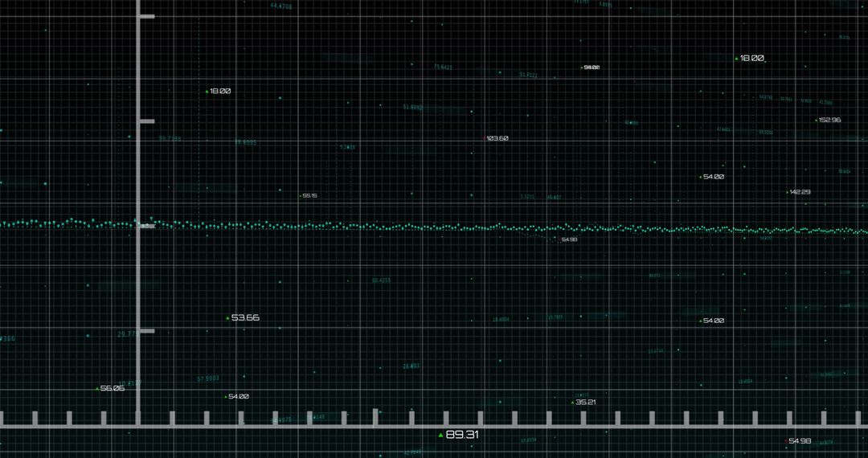Click the 55.15 value label
This screenshot has width=868, height=458.
310,196
